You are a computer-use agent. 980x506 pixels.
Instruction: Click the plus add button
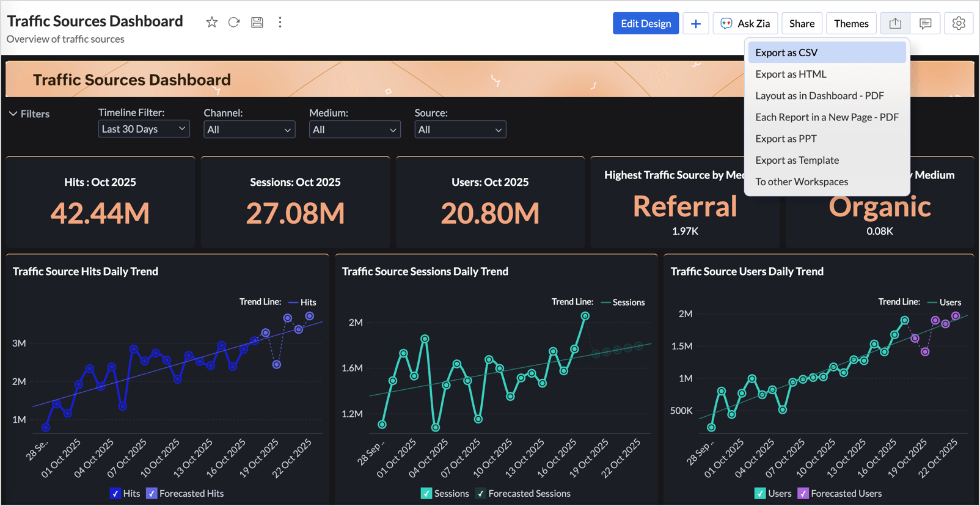click(x=695, y=24)
